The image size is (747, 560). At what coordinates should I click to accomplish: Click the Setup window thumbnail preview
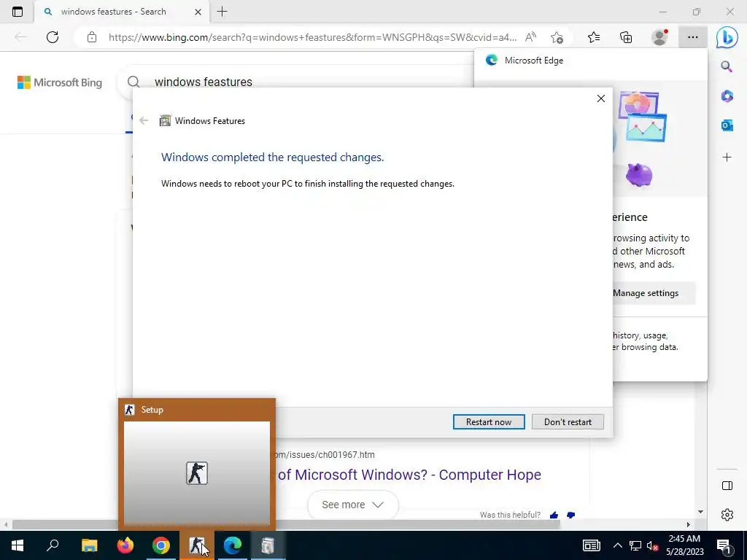click(x=197, y=472)
